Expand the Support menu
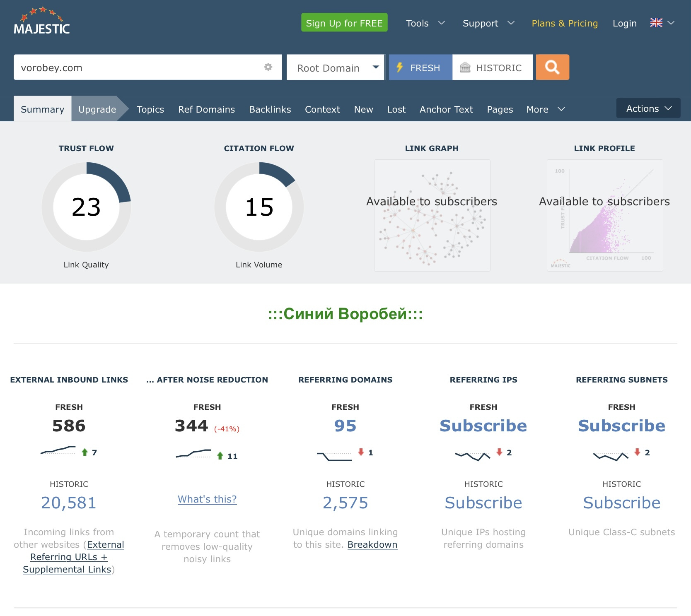The width and height of the screenshot is (691, 616). click(488, 23)
